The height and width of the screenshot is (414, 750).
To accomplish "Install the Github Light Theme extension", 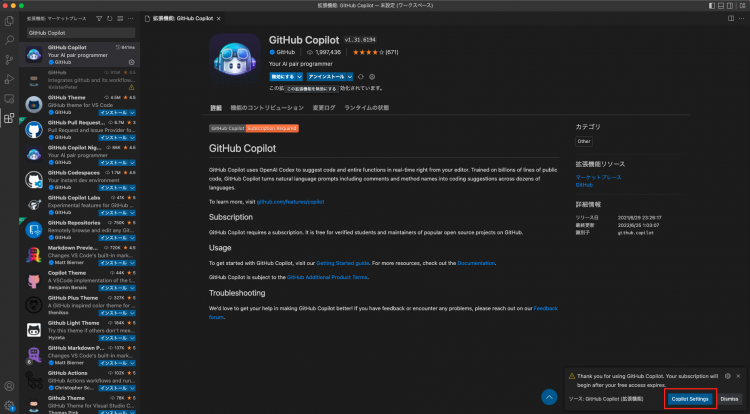I will tap(114, 338).
